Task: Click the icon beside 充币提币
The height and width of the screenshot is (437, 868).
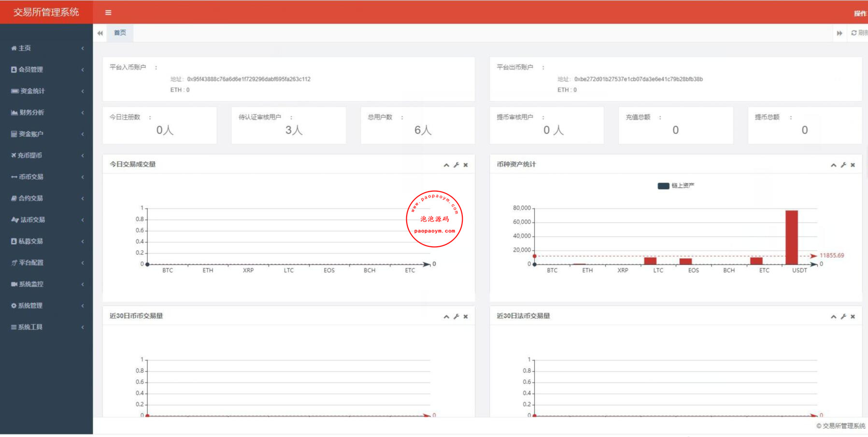Action: (14, 155)
